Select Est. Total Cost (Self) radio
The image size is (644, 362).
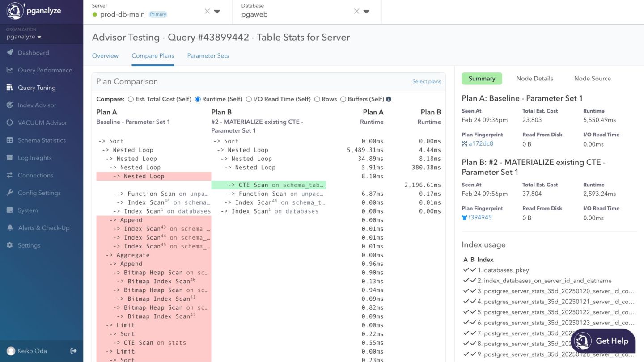point(131,99)
